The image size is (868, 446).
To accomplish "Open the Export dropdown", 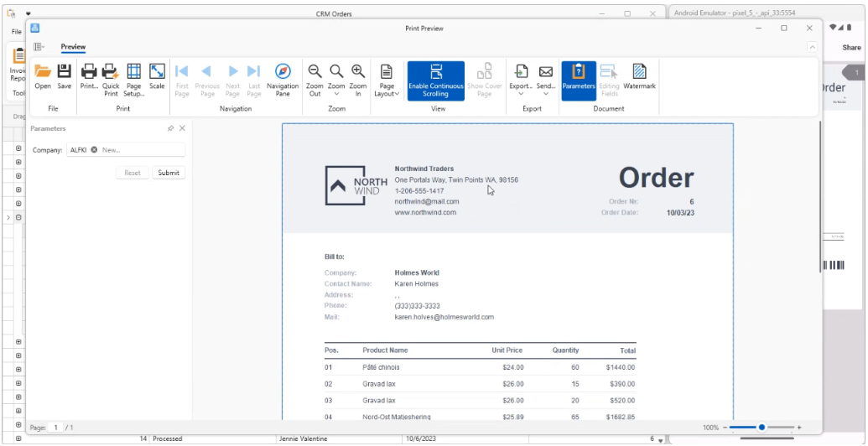I will pyautogui.click(x=521, y=80).
